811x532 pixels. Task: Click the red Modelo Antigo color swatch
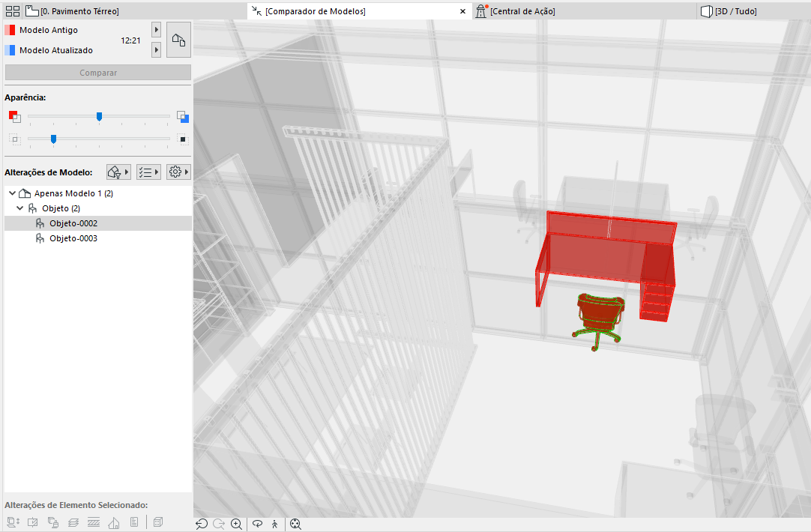[10, 30]
